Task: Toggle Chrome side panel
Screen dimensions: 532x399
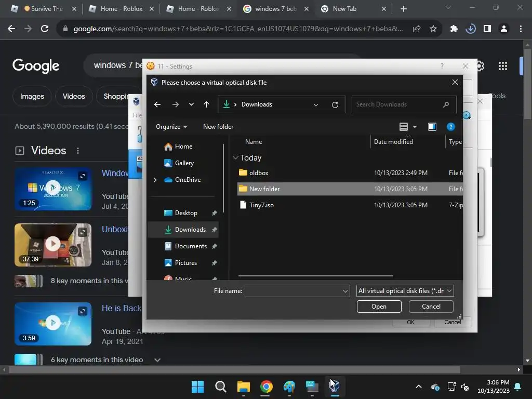Action: point(487,29)
